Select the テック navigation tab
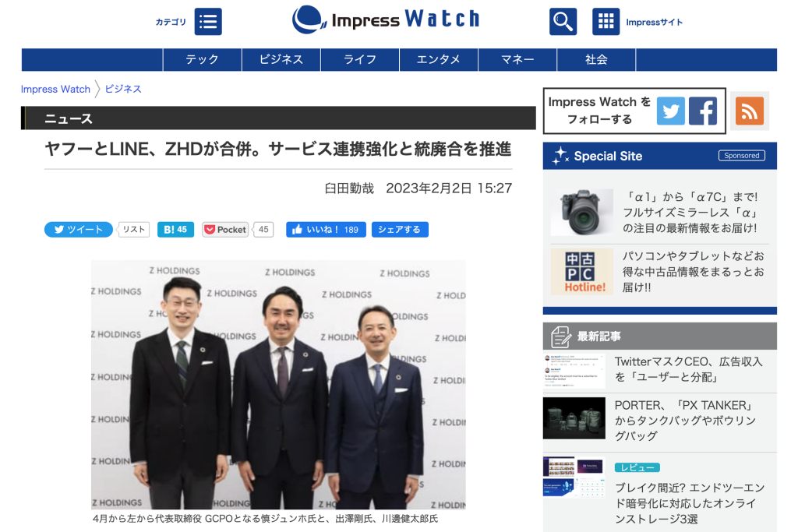 [x=202, y=59]
